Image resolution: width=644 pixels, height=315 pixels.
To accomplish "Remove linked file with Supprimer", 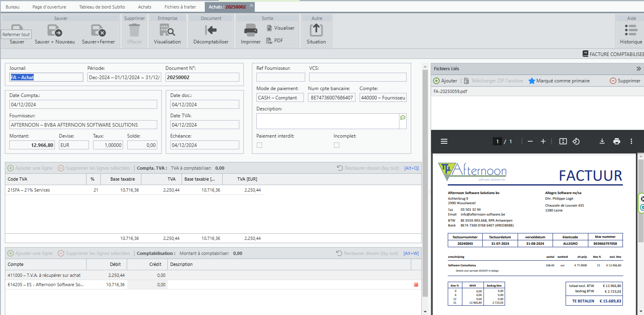I will pyautogui.click(x=625, y=81).
